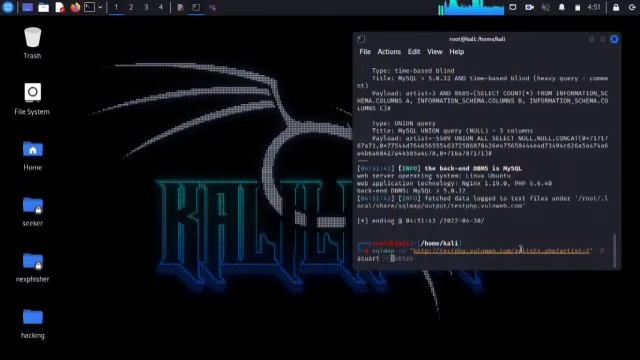Switch to workspace 2
This screenshot has width=640, height=360.
click(x=131, y=7)
